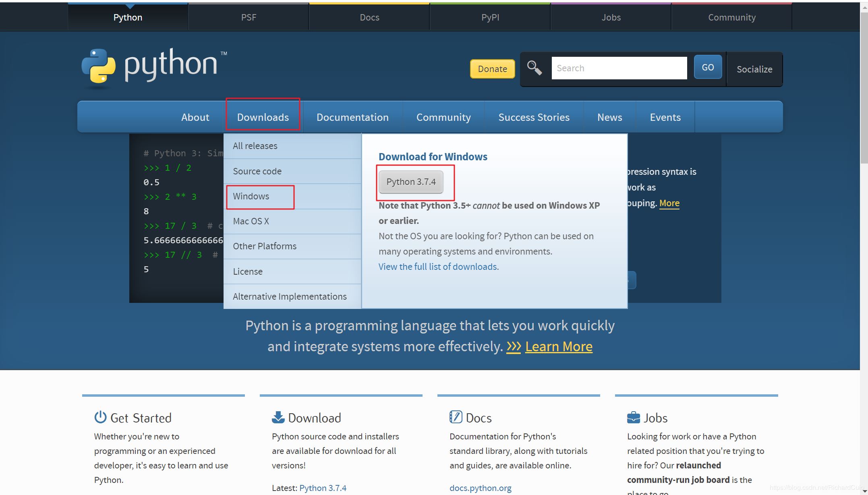Image resolution: width=868 pixels, height=495 pixels.
Task: Click the yellow chevrons before Learn More
Action: point(514,346)
